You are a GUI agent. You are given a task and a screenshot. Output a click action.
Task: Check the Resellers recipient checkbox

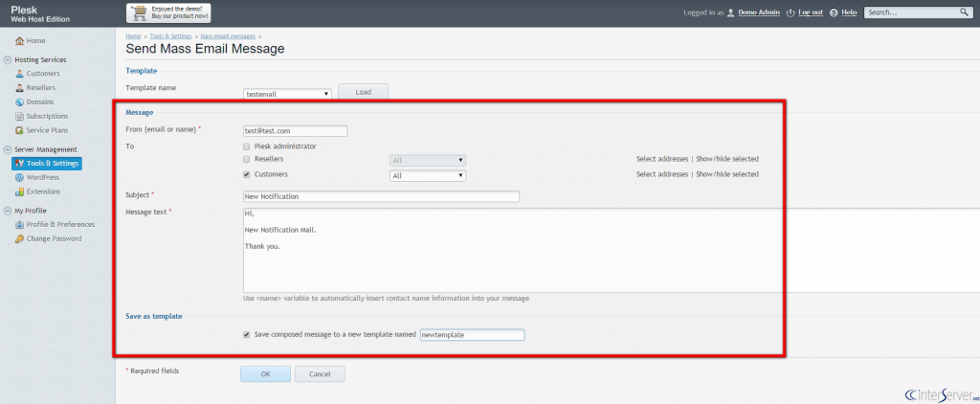247,160
